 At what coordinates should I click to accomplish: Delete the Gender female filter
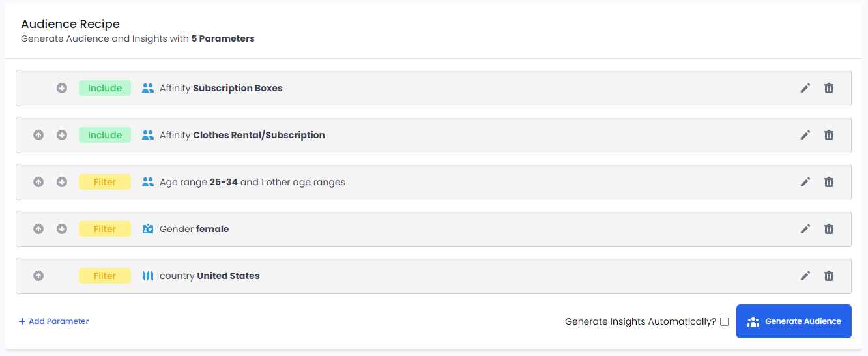tap(829, 229)
